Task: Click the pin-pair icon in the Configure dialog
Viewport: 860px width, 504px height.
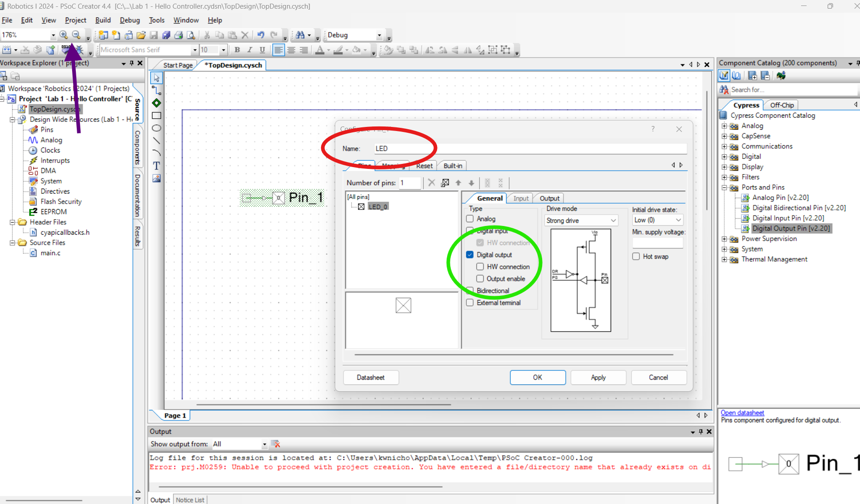Action: (x=445, y=183)
